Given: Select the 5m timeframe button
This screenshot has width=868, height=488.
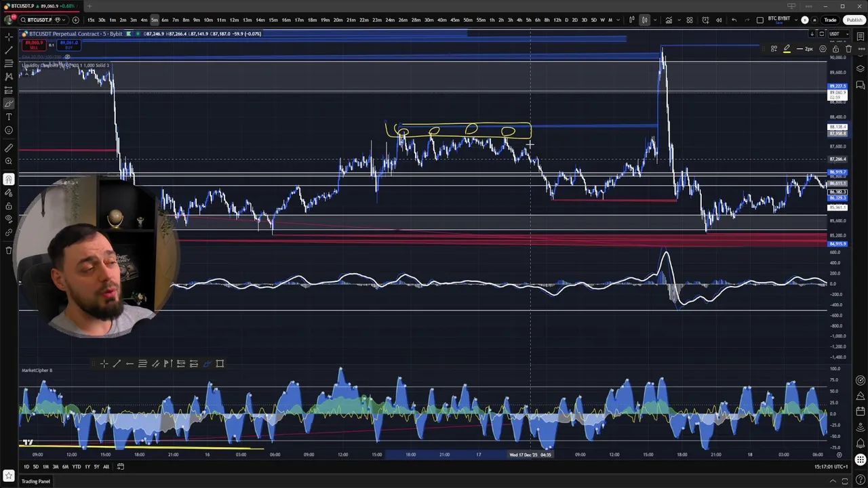Looking at the screenshot, I should point(155,20).
